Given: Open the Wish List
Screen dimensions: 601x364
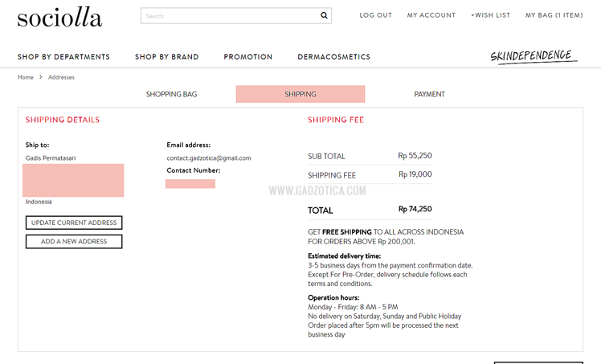Looking at the screenshot, I should [490, 15].
